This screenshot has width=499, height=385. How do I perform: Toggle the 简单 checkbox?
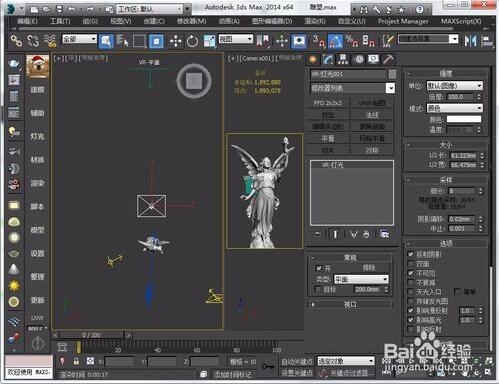click(457, 292)
